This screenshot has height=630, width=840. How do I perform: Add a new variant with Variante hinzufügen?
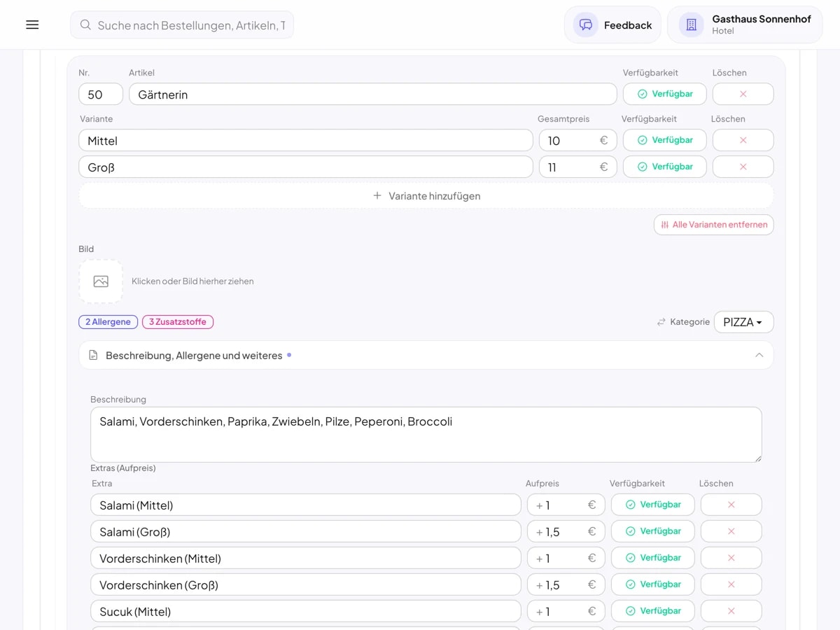(426, 196)
